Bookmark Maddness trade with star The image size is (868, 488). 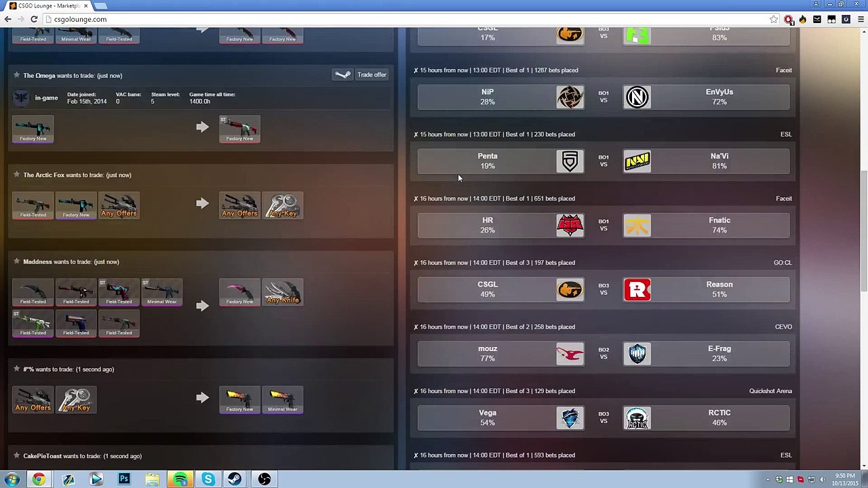(x=16, y=262)
